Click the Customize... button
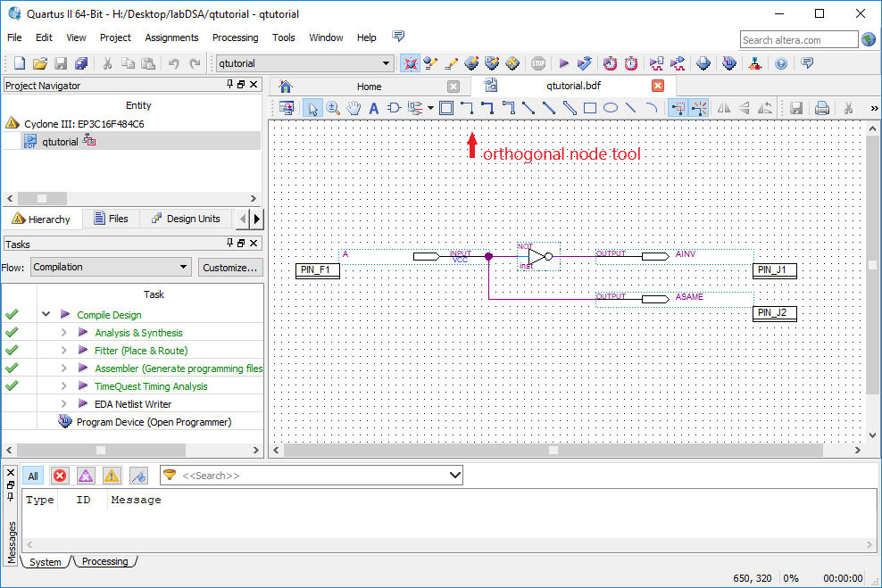The image size is (882, 588). click(x=230, y=268)
